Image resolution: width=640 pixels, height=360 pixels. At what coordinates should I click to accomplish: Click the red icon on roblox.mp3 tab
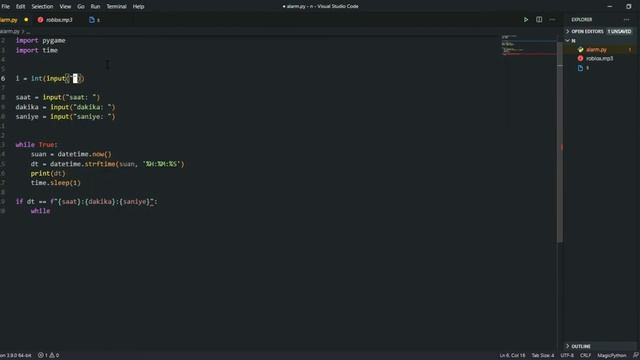click(40, 20)
